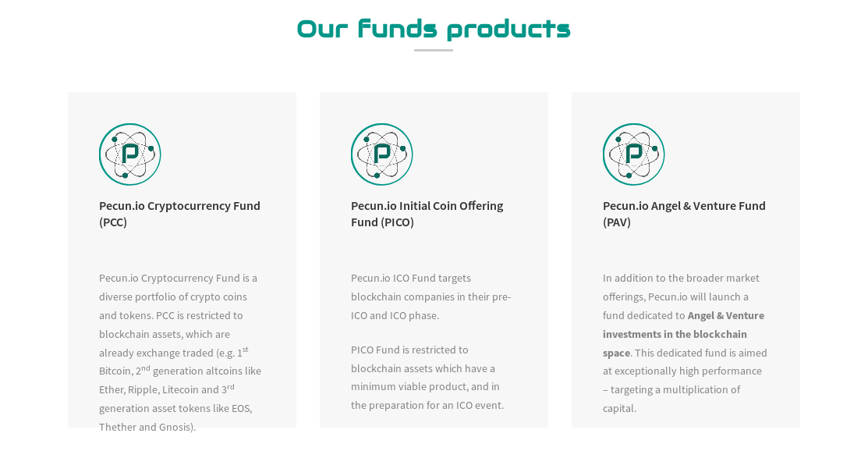The width and height of the screenshot is (868, 451).
Task: Click the Angel & Venture Fund atom logo
Action: [x=634, y=154]
